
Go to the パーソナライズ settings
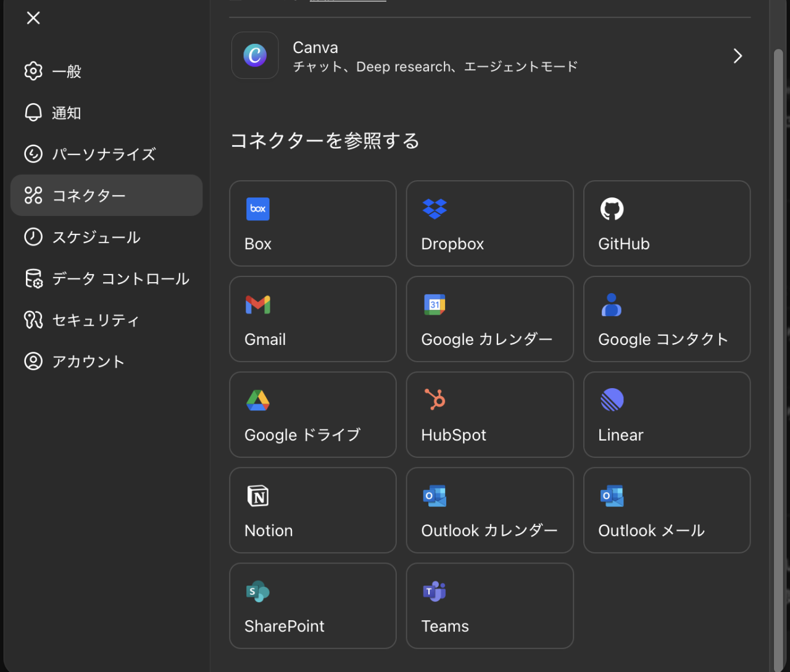pyautogui.click(x=107, y=154)
